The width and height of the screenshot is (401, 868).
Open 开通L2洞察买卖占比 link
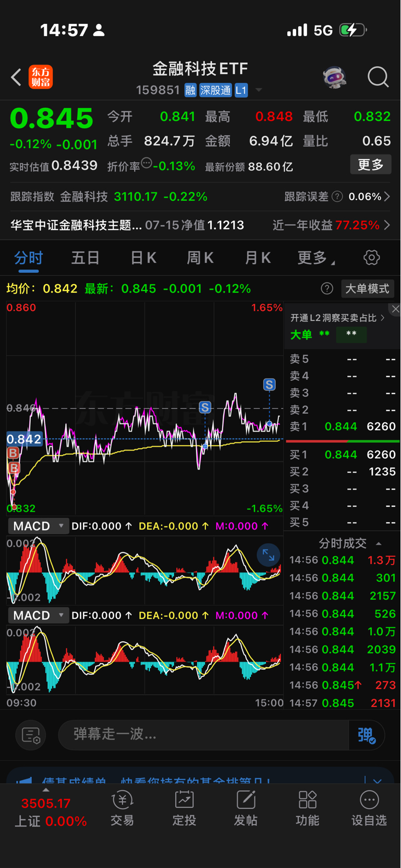337,317
